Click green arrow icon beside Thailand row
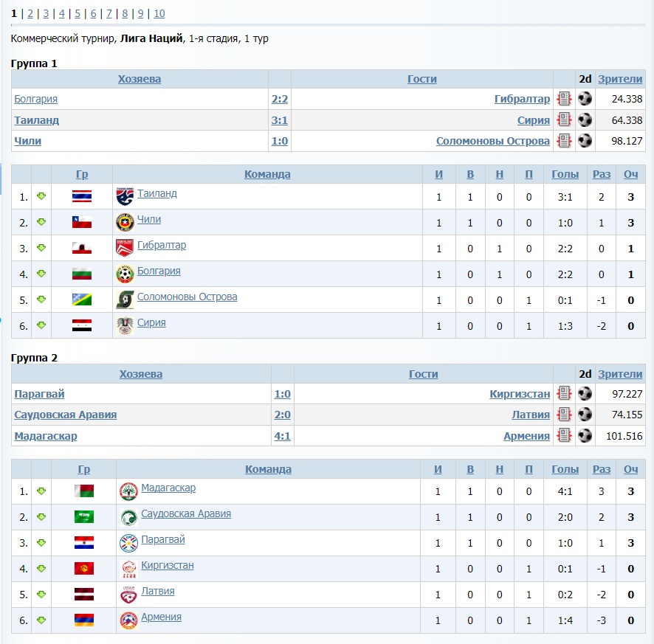Screen dimensions: 654x644 [x=41, y=196]
